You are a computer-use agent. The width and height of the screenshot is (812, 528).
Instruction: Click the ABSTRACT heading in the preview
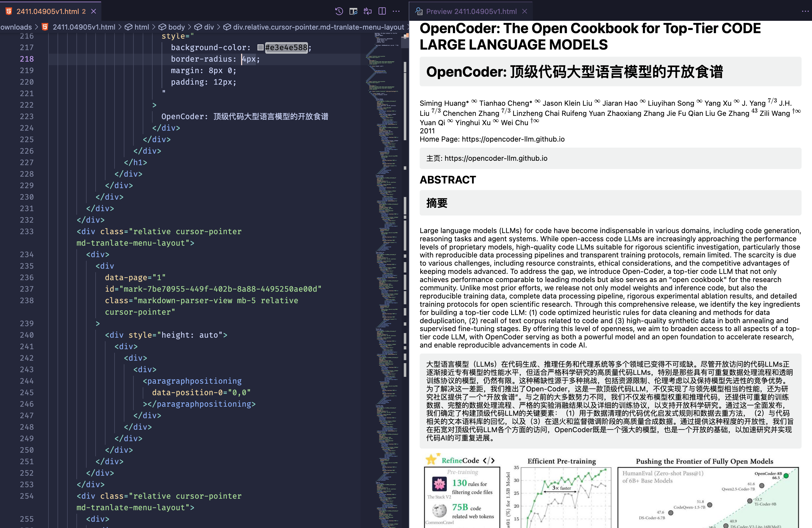pyautogui.click(x=448, y=180)
